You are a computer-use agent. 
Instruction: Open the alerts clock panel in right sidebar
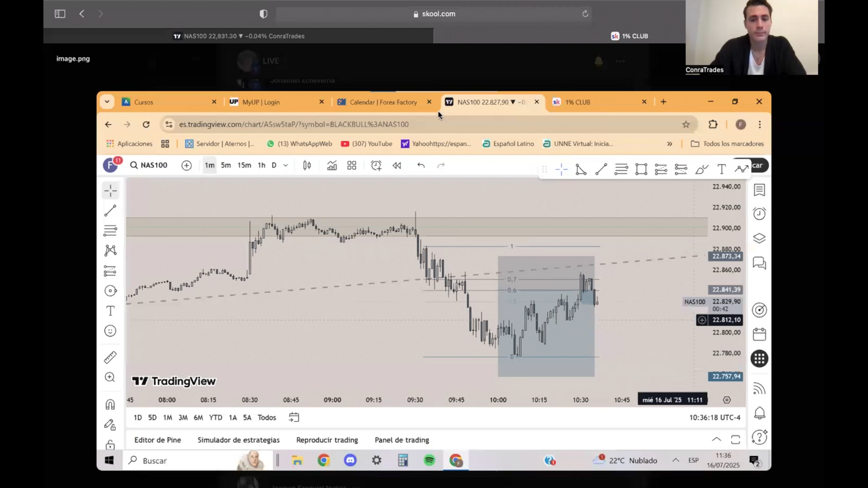(759, 214)
